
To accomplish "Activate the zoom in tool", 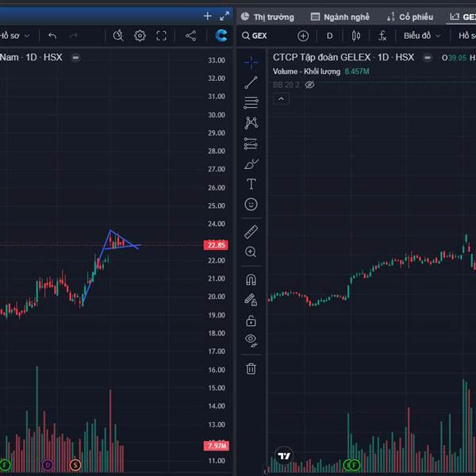I will point(251,252).
